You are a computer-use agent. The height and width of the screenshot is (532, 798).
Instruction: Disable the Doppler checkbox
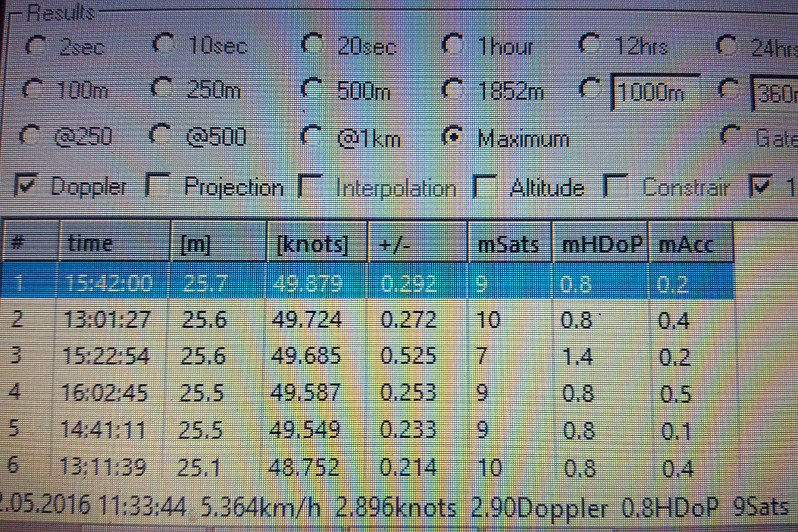pyautogui.click(x=25, y=185)
